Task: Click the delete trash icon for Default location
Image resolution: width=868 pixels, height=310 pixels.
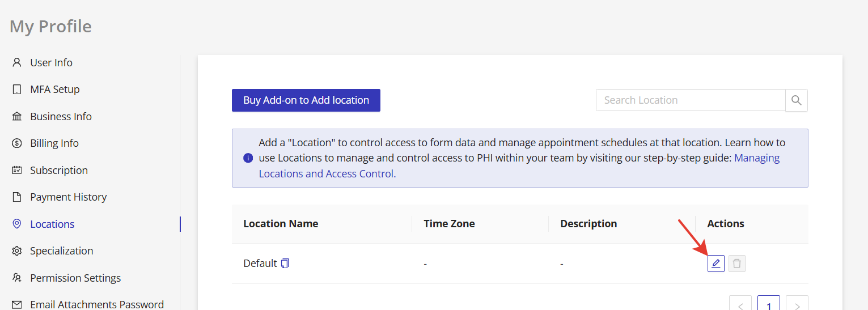Action: coord(736,264)
